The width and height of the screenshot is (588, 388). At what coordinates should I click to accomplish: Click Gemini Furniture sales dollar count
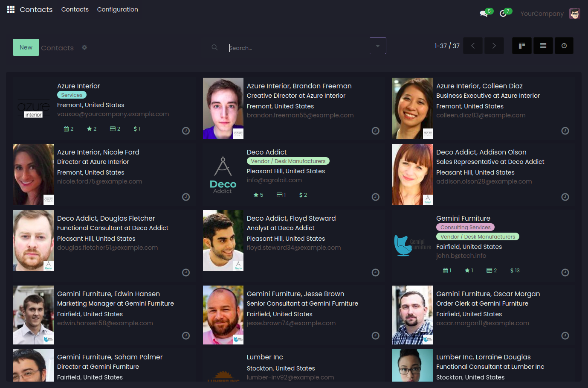point(515,271)
